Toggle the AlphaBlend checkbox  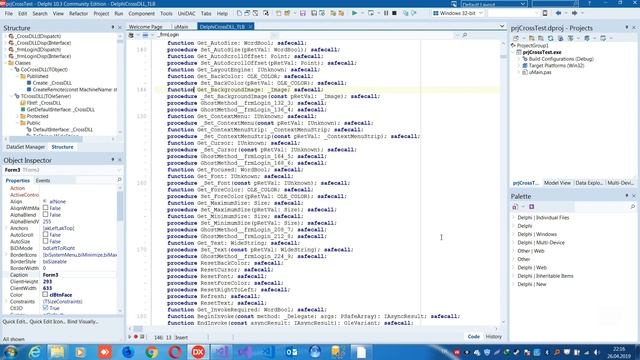45,214
